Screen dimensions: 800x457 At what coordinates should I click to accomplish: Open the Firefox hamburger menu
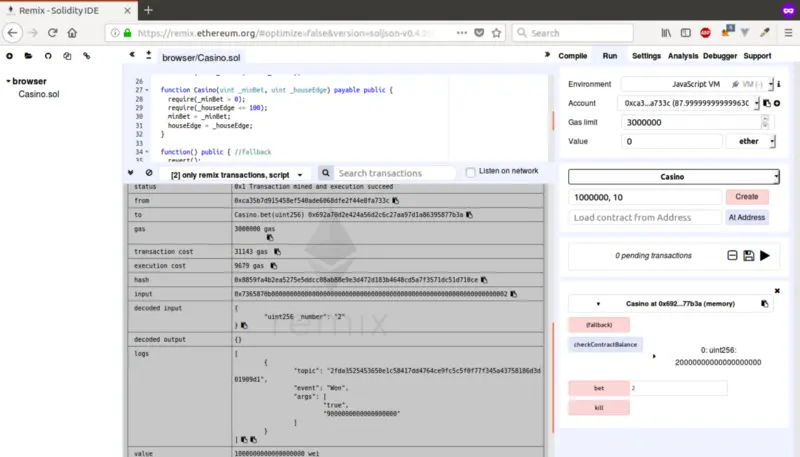788,33
